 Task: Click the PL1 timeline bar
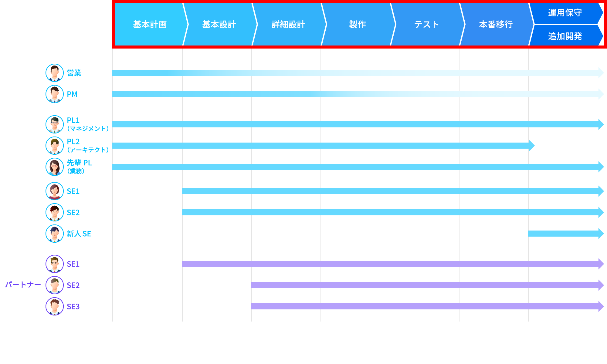pos(358,124)
